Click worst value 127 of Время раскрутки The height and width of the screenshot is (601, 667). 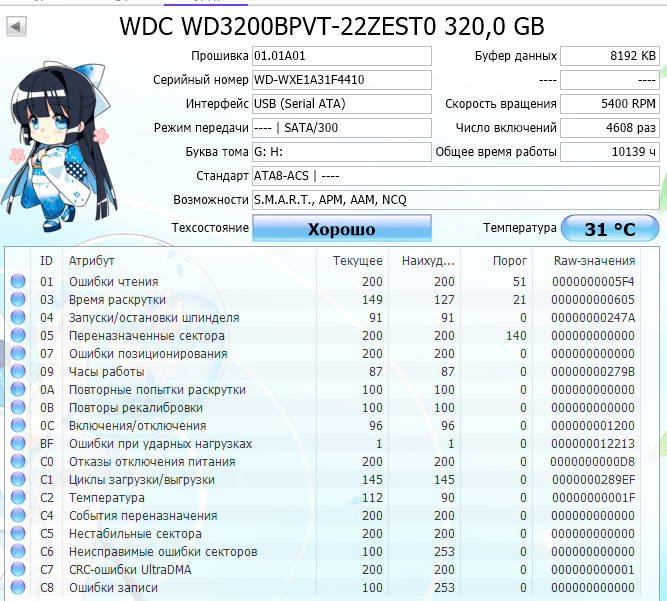coord(444,299)
